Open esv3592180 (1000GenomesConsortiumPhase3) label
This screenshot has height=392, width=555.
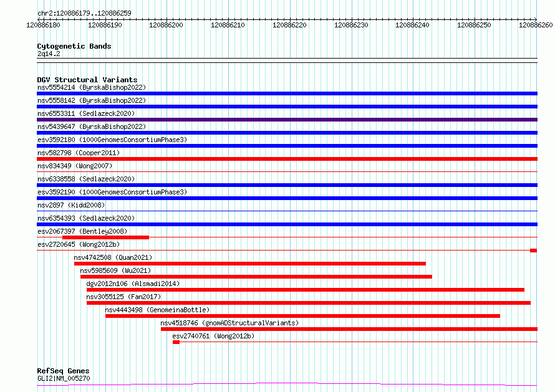(112, 140)
